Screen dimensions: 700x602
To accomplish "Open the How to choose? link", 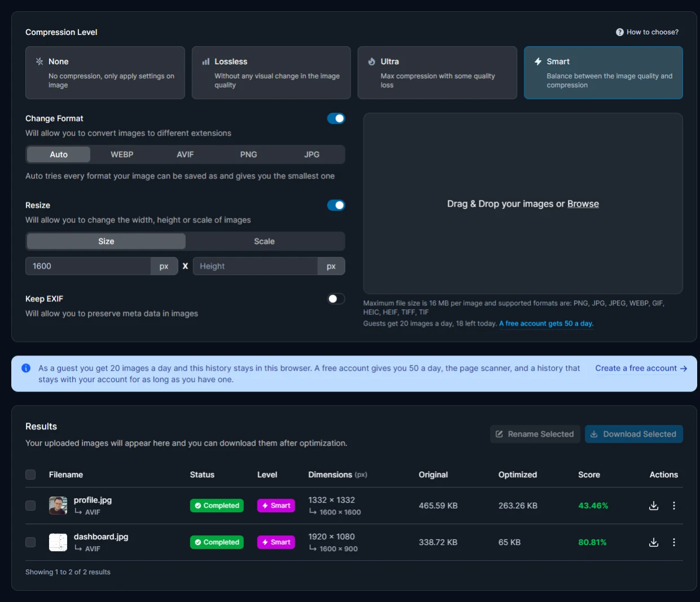I will coord(648,32).
